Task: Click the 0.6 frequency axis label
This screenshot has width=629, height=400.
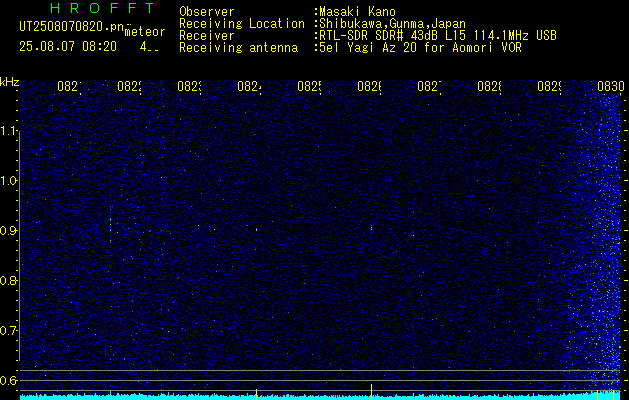Action: (9, 380)
